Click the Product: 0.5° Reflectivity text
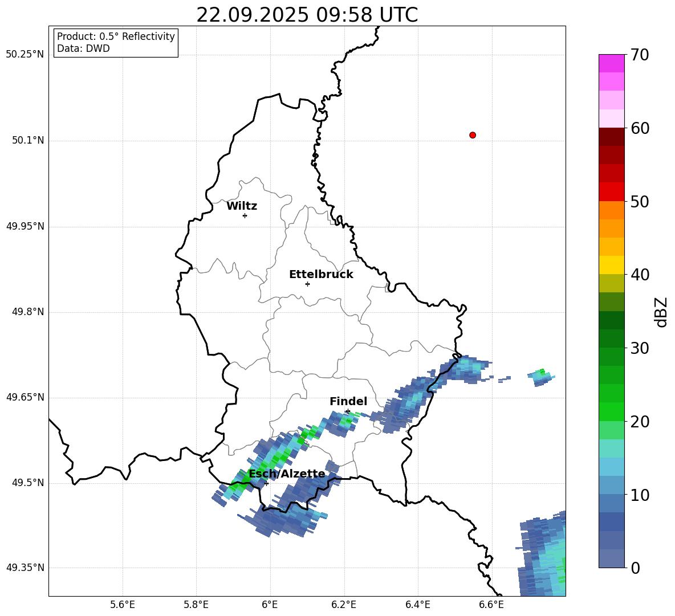 [116, 36]
